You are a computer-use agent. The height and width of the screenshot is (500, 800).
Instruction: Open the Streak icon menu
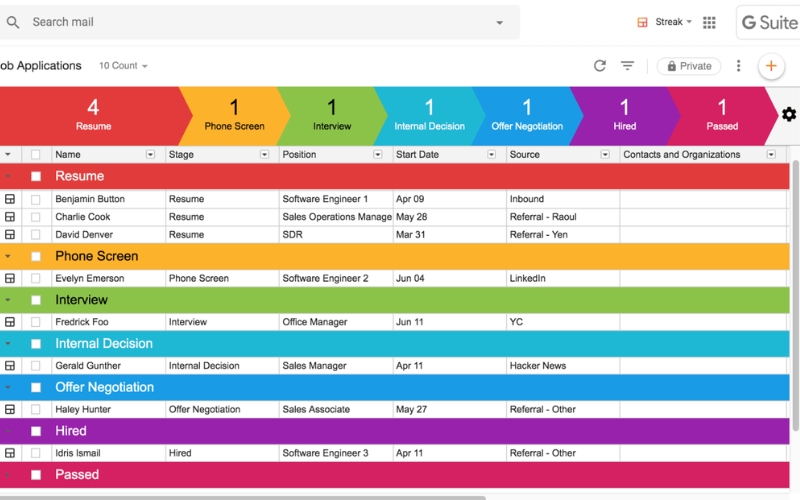[x=642, y=22]
